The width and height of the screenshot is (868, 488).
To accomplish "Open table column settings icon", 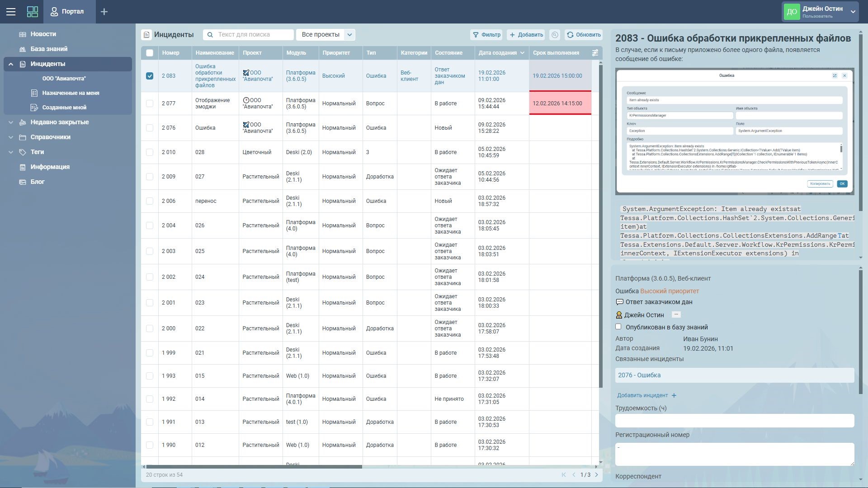I will (595, 53).
